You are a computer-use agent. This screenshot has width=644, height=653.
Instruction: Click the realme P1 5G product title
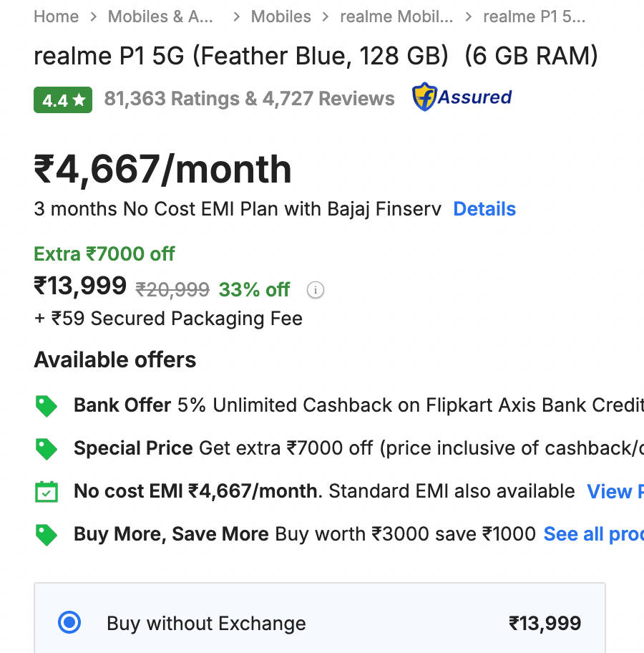pos(315,56)
